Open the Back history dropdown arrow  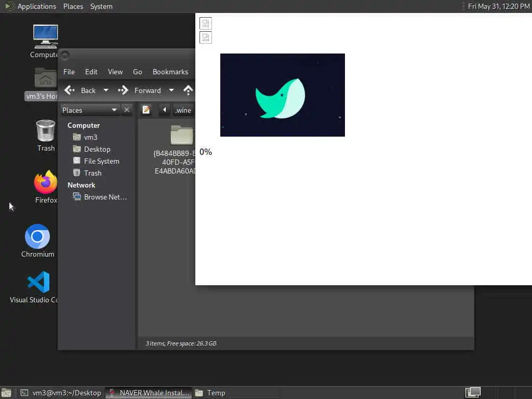[106, 90]
